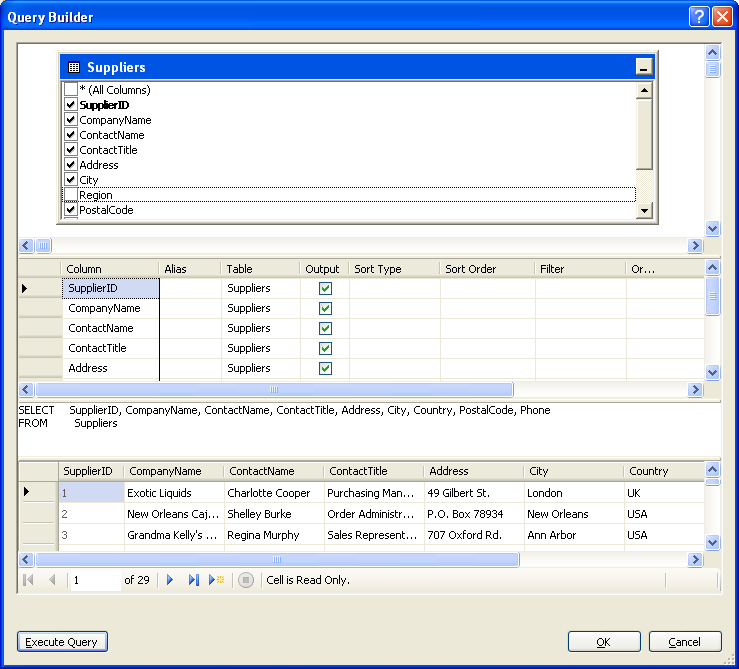The width and height of the screenshot is (739, 669).
Task: Toggle Output checkbox for ContactName row
Action: coord(325,328)
